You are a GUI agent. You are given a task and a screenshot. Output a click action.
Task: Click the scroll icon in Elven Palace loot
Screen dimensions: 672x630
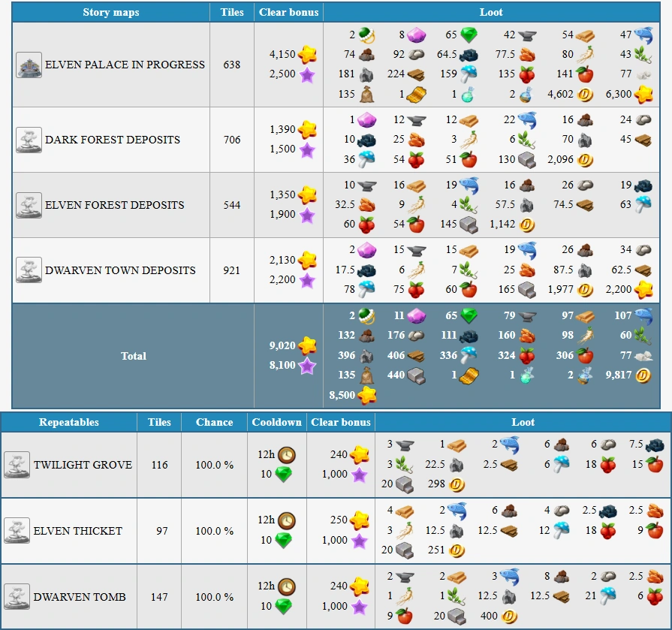[416, 95]
